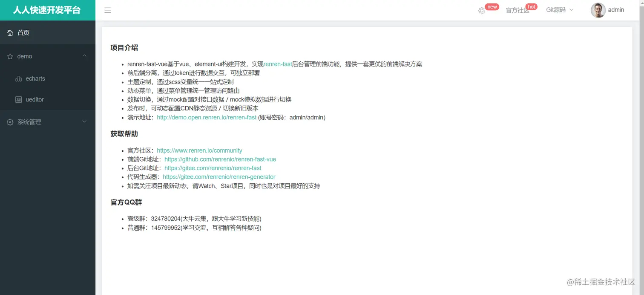Open echarts via its bar chart icon
The height and width of the screenshot is (295, 644).
[18, 78]
